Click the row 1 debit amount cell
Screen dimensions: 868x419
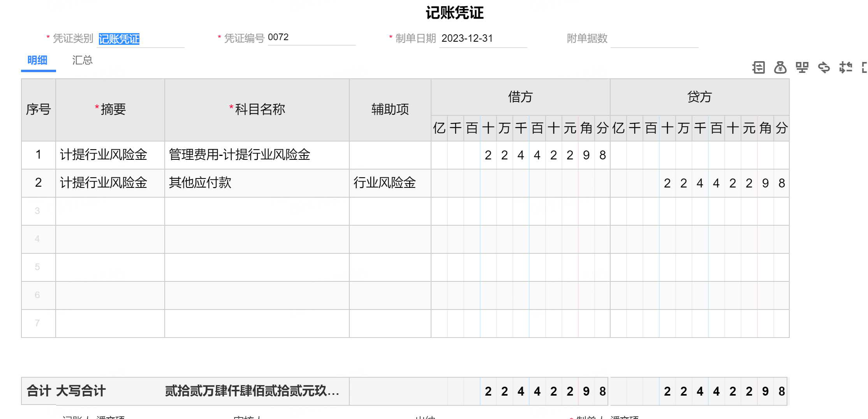(x=520, y=155)
